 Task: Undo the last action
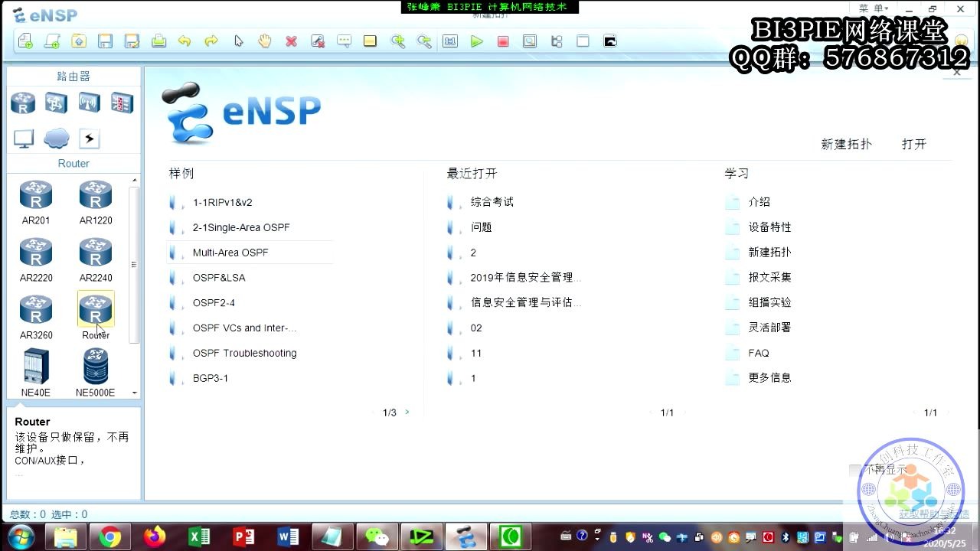click(x=185, y=41)
